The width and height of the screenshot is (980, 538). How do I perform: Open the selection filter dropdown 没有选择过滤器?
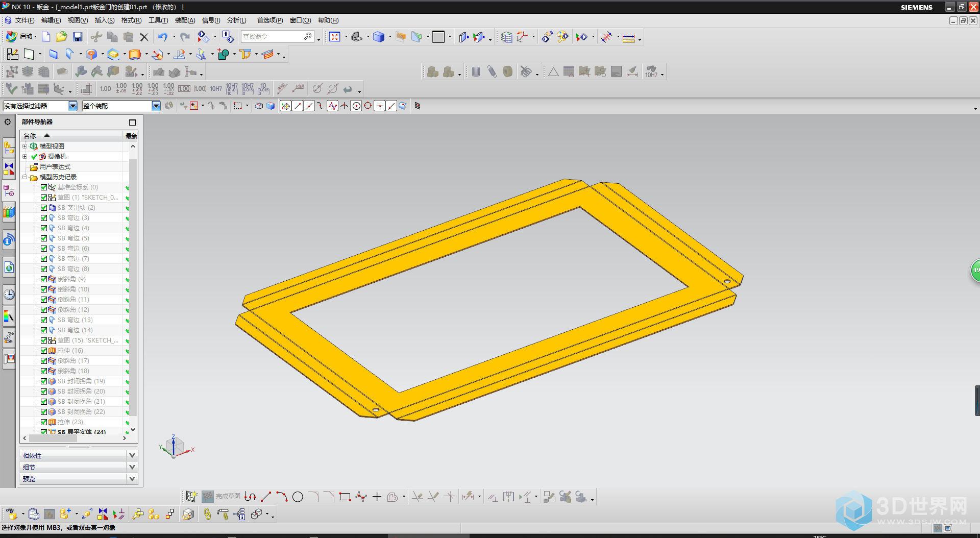[73, 106]
